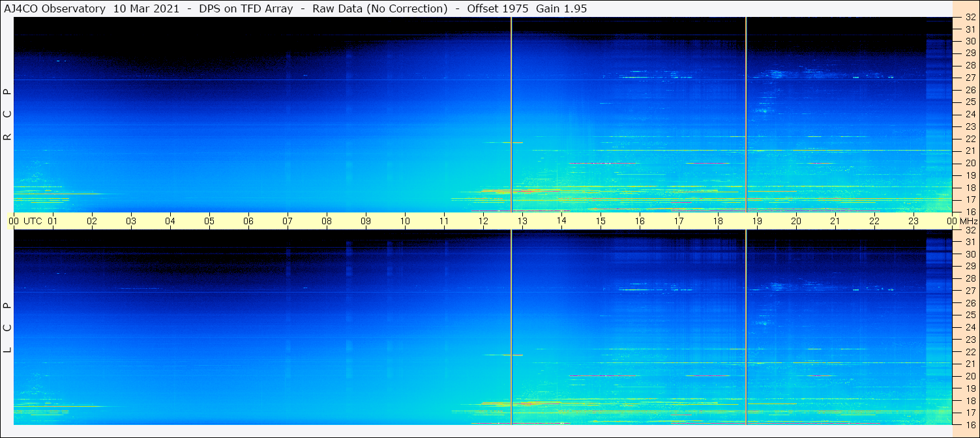Click Raw Data (No Correction) header text

pyautogui.click(x=380, y=8)
